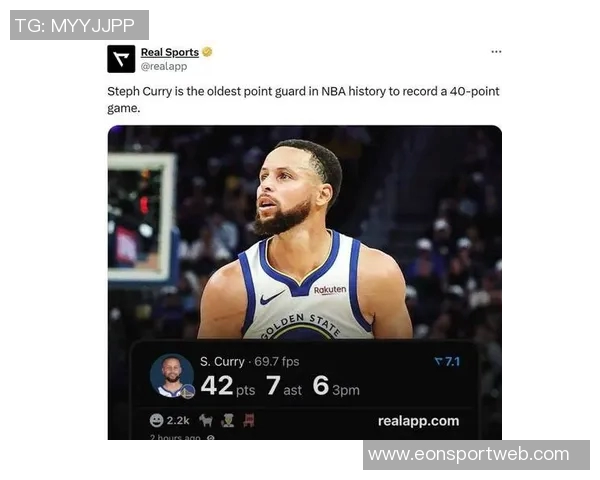Click the 7.1 rating indicator
Image resolution: width=600 pixels, height=480 pixels.
(x=447, y=361)
